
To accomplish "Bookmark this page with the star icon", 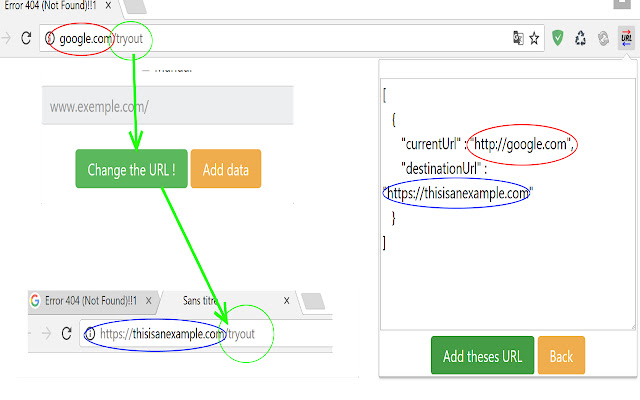I will [534, 38].
